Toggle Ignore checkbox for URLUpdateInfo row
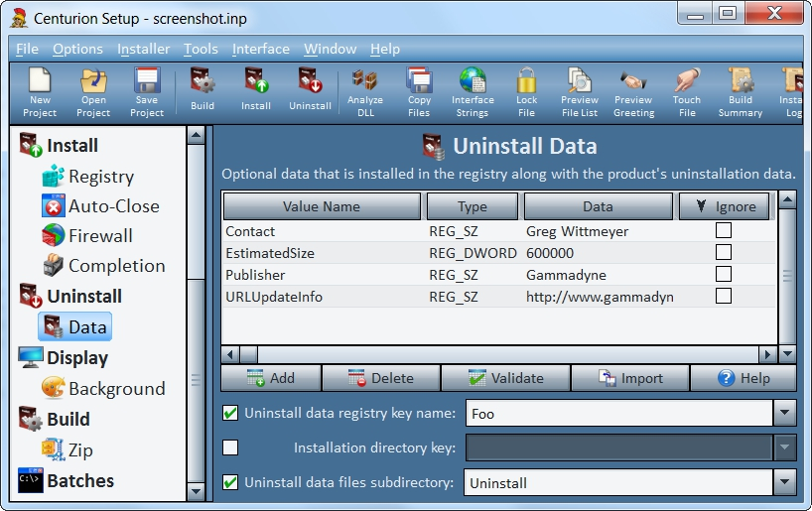Image resolution: width=812 pixels, height=511 pixels. point(724,296)
